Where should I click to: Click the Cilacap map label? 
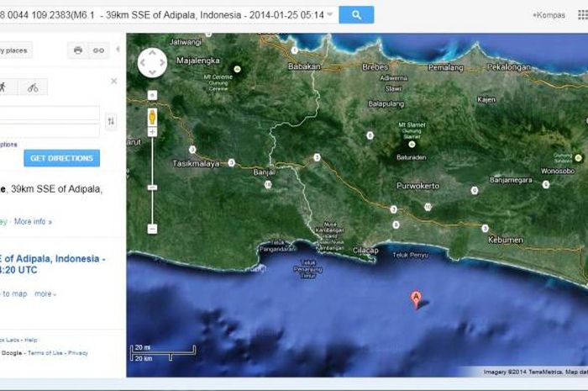tap(365, 251)
